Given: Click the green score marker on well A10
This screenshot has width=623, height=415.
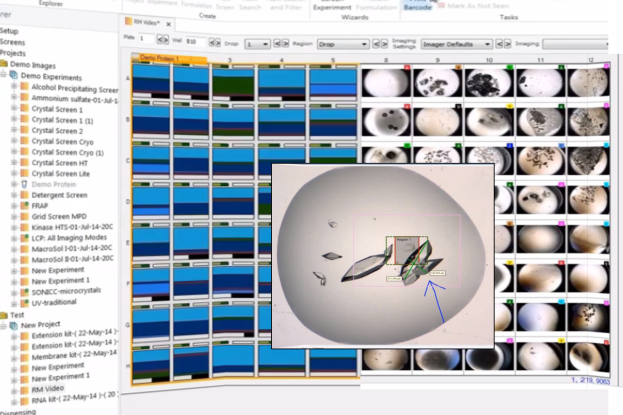Looking at the screenshot, I should point(510,68).
